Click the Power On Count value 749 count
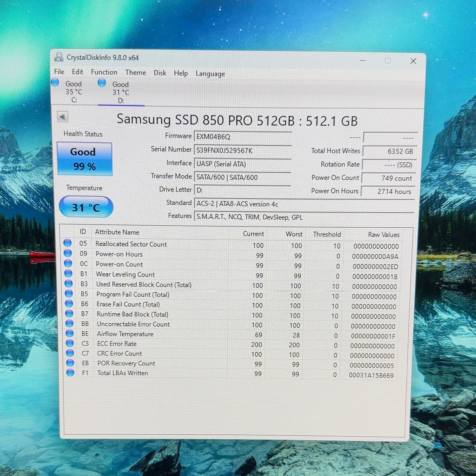Screen dimensions: 476x476 pyautogui.click(x=388, y=178)
